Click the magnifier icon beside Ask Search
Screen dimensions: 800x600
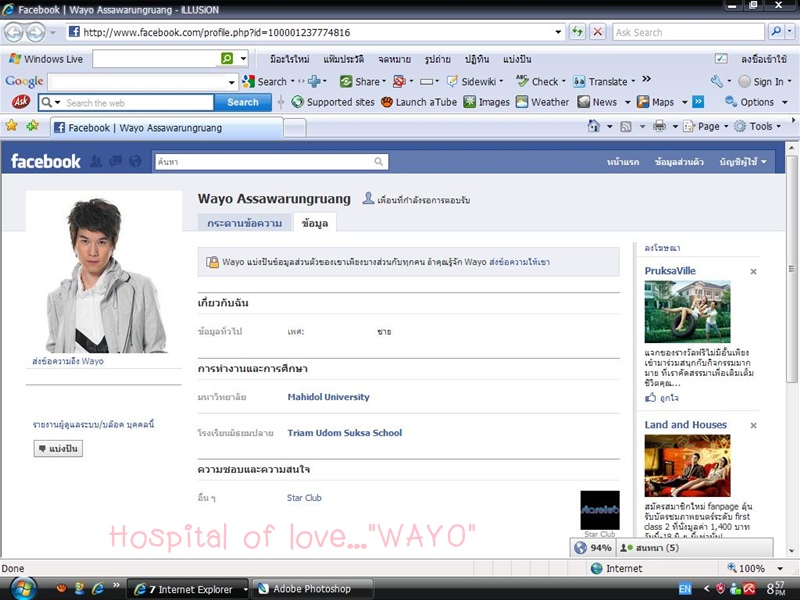pos(776,32)
